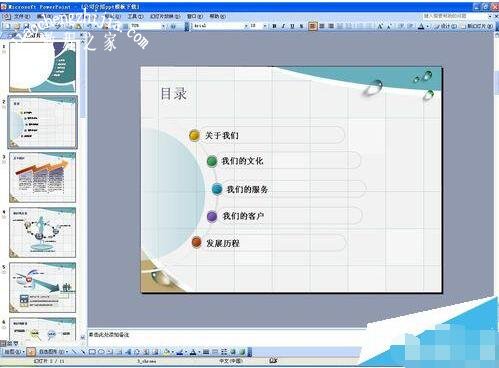Open the 设计 (Design) pane button

click(446, 26)
